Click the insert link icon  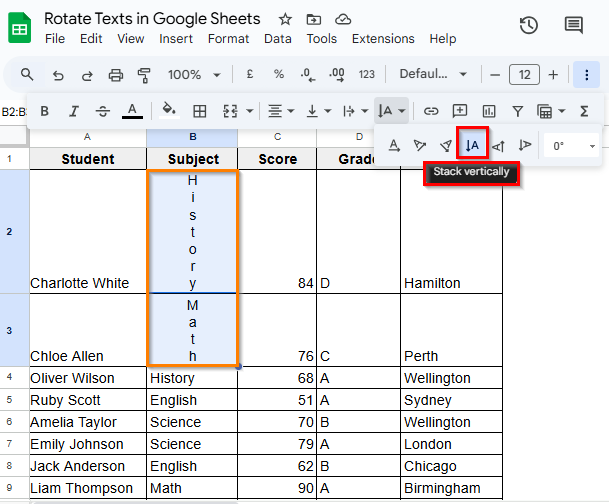pos(431,111)
